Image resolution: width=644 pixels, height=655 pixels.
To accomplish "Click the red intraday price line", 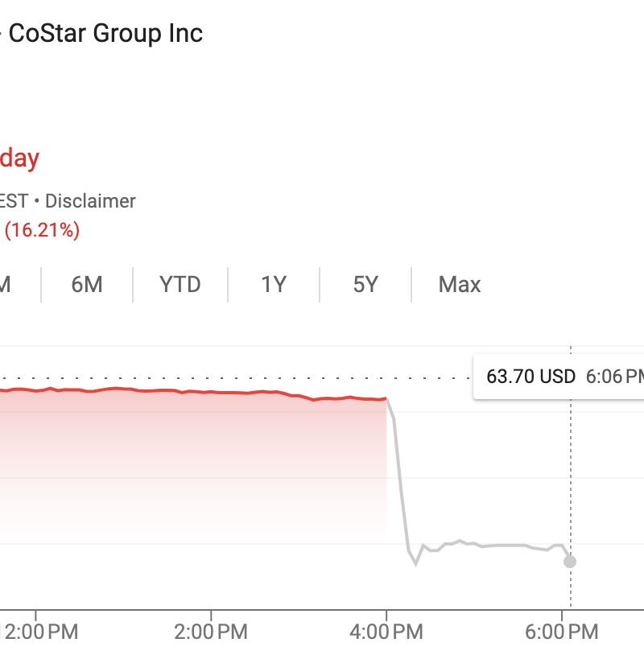I will [x=201, y=392].
